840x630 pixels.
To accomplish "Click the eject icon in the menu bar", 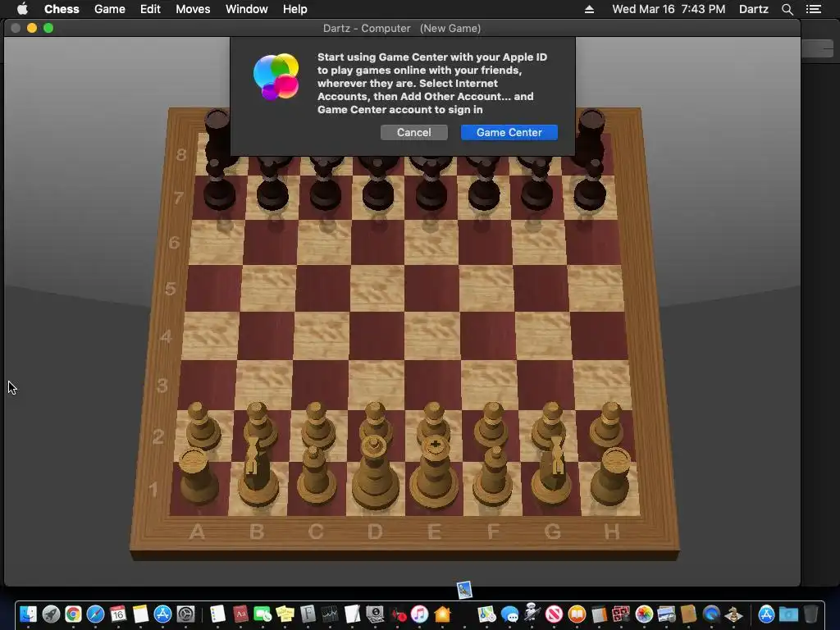I will 589,9.
